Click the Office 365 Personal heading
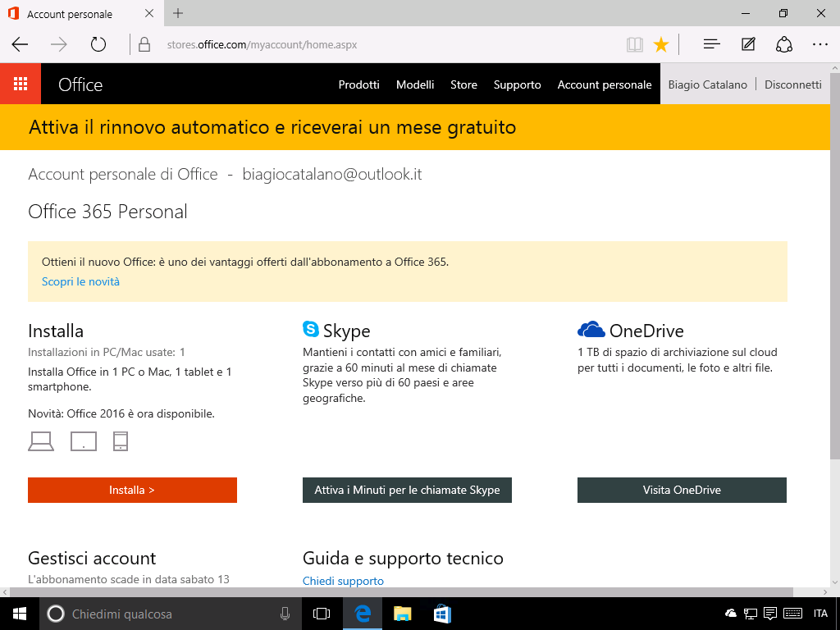 coord(107,212)
